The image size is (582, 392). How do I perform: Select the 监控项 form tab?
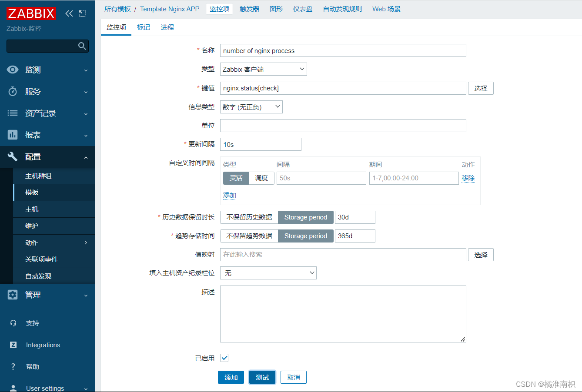coord(116,27)
